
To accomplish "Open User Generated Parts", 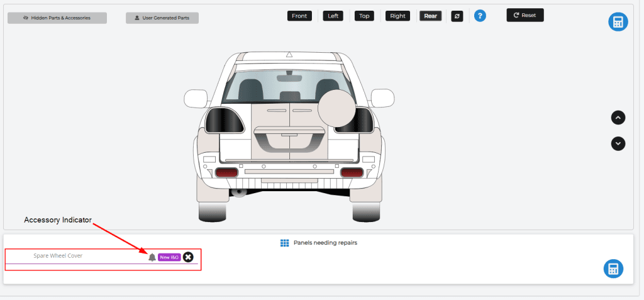I will 162,18.
